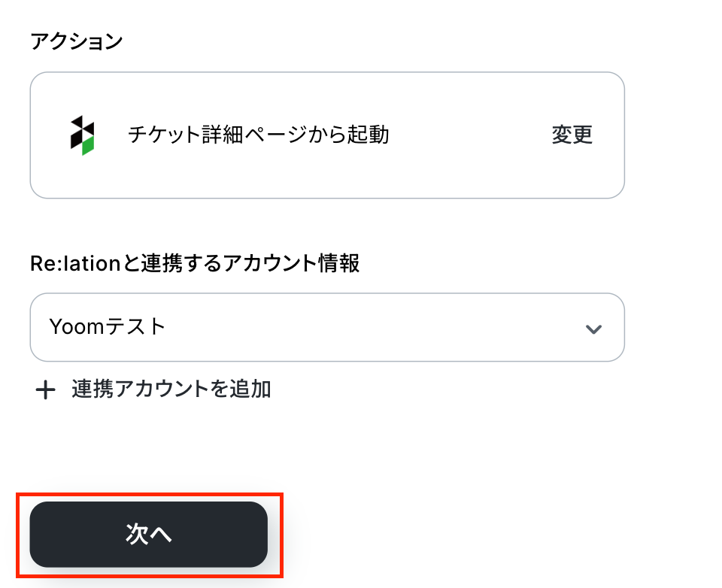Choose the ticket detail page trigger card

[x=327, y=135]
